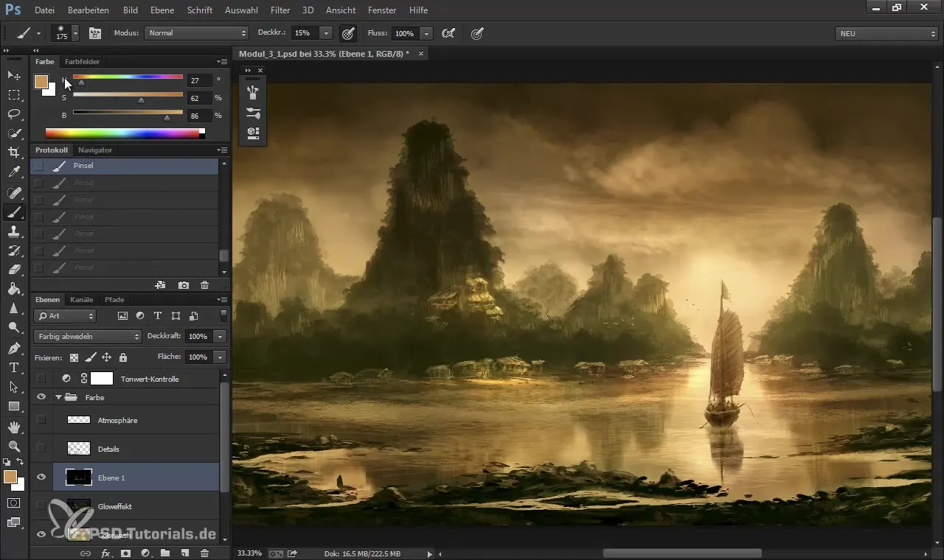
Task: Open the Deckkr. opacity dropdown arrow
Action: 326,33
